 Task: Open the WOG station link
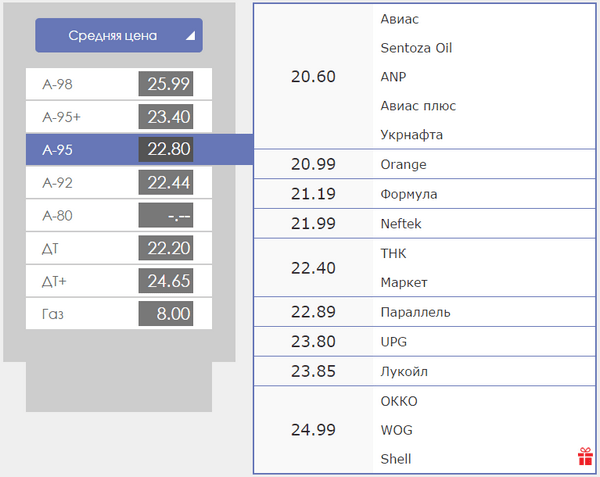pyautogui.click(x=396, y=430)
